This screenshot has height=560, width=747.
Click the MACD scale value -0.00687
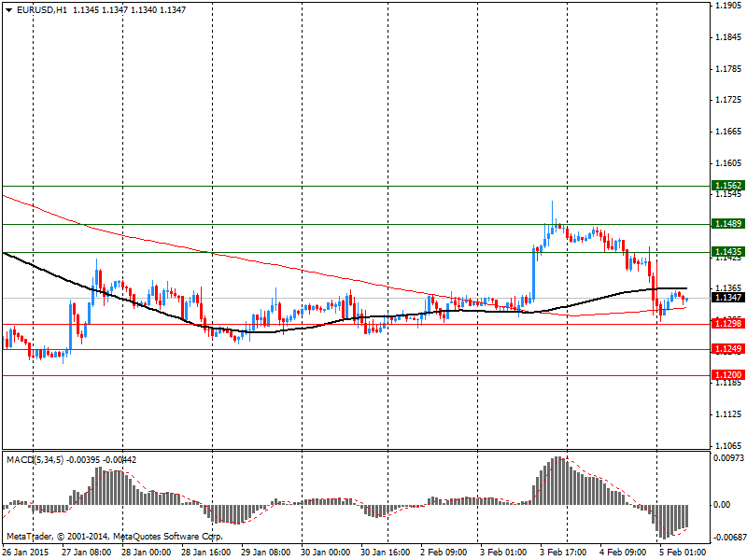728,538
